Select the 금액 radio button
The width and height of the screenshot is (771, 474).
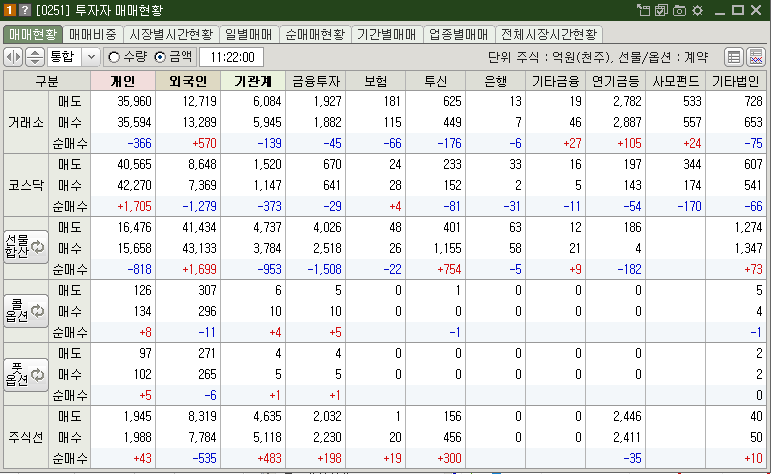point(160,57)
